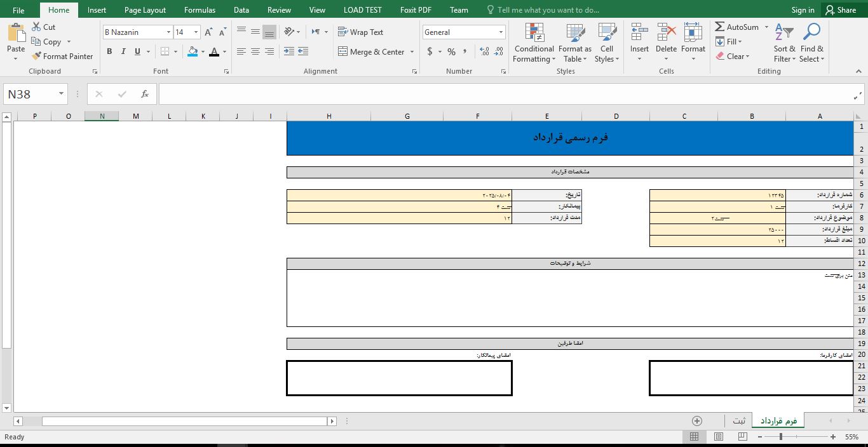
Task: Open Format as Table gallery
Action: coord(574,43)
